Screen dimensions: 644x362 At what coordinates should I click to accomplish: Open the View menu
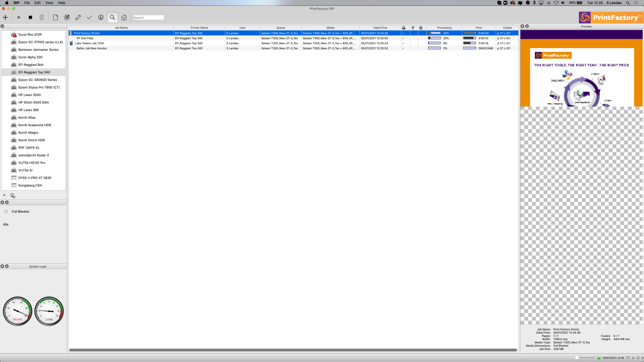(x=49, y=3)
